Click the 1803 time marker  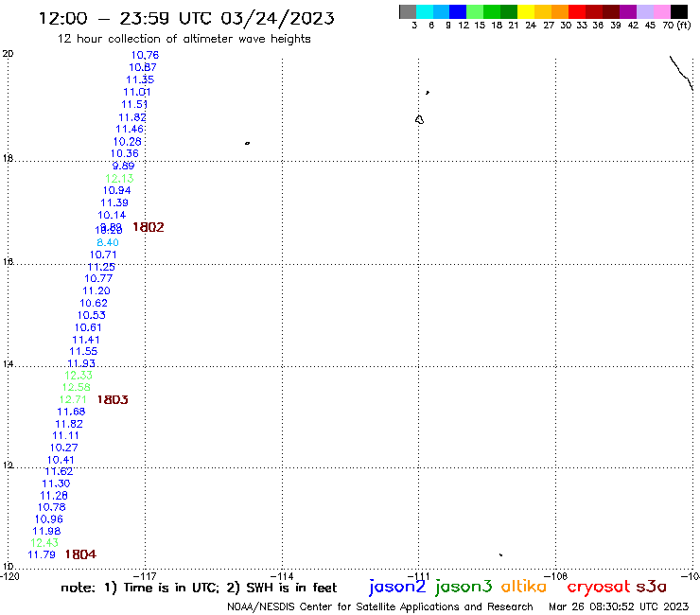click(113, 399)
